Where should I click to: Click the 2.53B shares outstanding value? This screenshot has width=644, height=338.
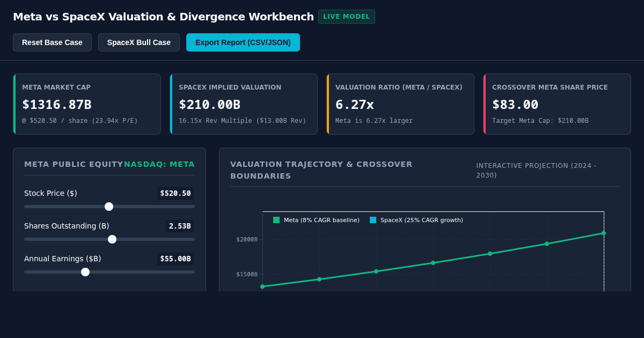coord(180,226)
